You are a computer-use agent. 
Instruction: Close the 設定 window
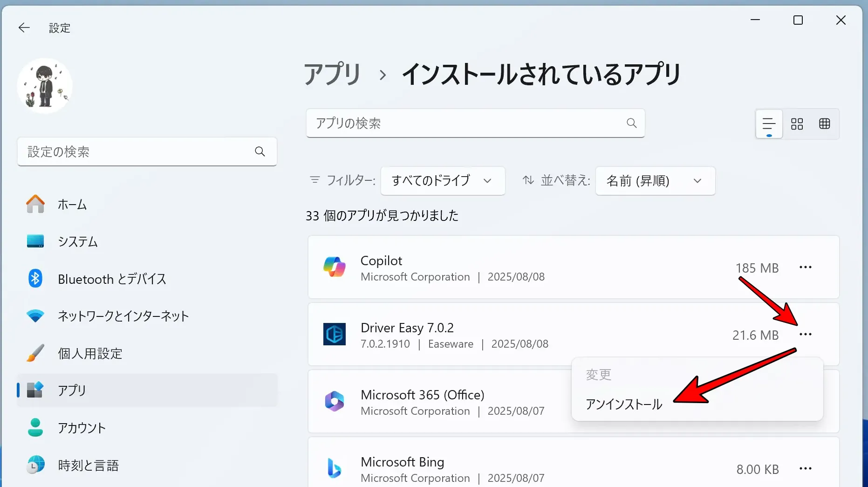[x=841, y=20]
